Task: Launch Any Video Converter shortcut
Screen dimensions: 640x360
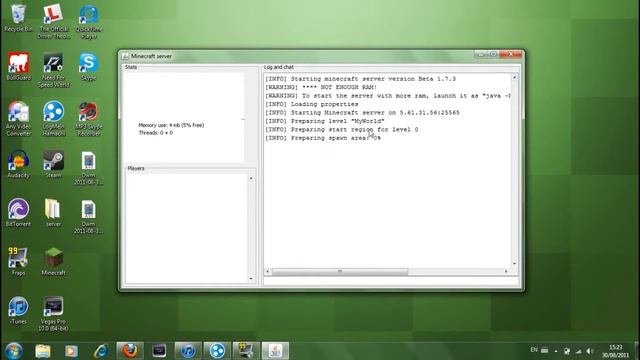Action: (18, 119)
